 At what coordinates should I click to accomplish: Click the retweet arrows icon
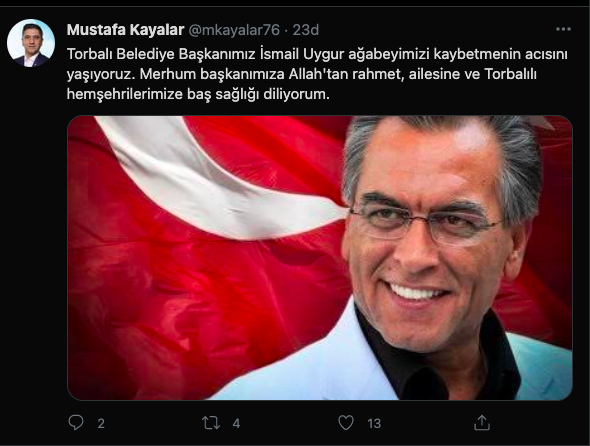tap(211, 423)
